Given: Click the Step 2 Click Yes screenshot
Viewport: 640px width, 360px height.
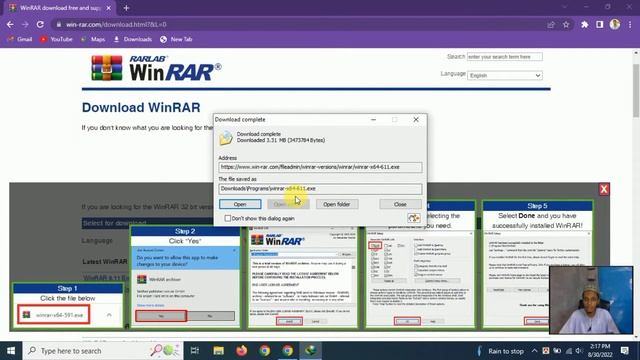Looking at the screenshot, I should 185,278.
